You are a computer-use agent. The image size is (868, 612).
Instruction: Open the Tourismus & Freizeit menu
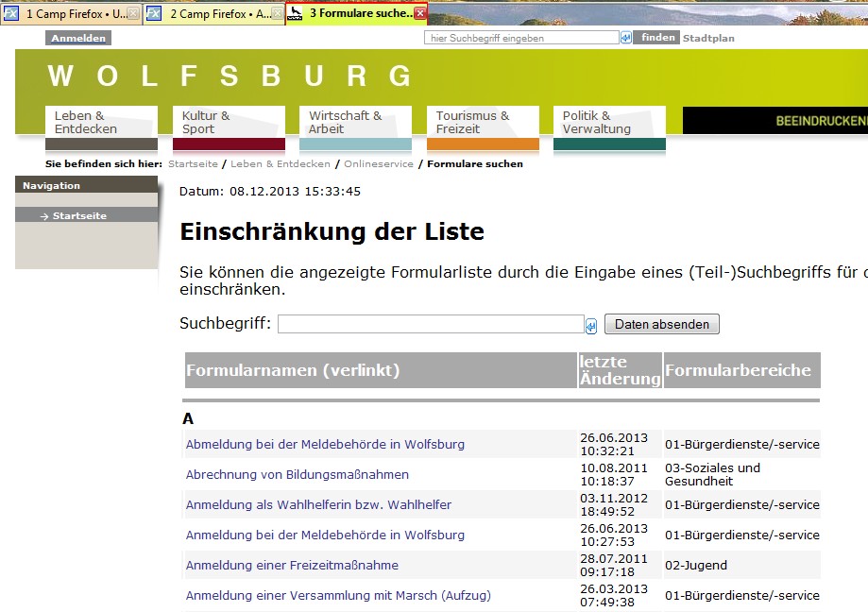(x=483, y=128)
